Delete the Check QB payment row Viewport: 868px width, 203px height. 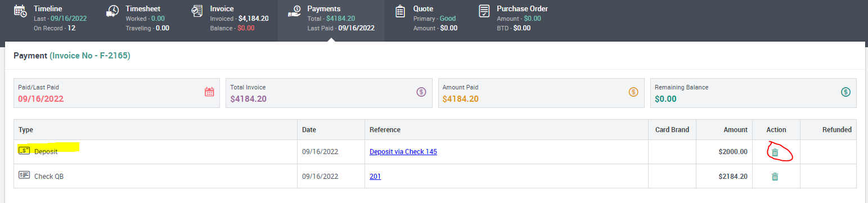pos(775,177)
